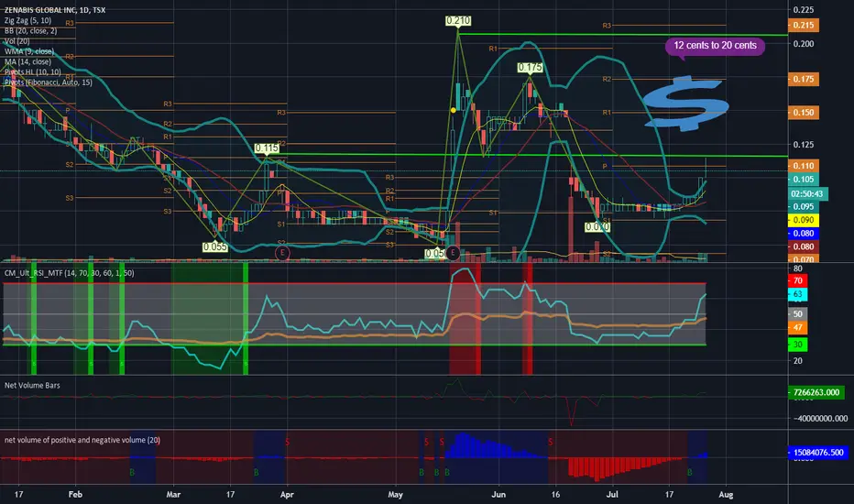
Task: Select the blue dollar sign drawing
Action: pyautogui.click(x=685, y=104)
